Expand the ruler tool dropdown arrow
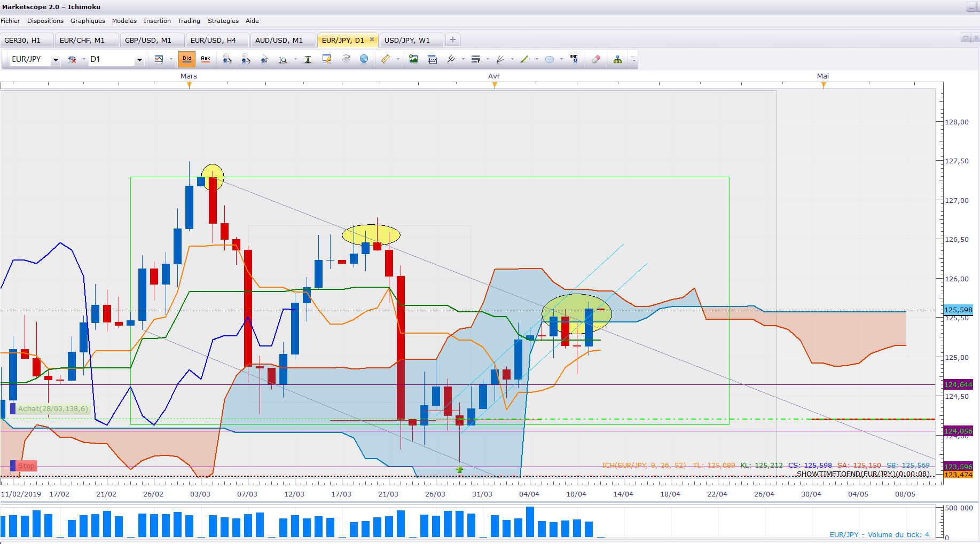Viewport: 980px width, 544px height. (398, 59)
